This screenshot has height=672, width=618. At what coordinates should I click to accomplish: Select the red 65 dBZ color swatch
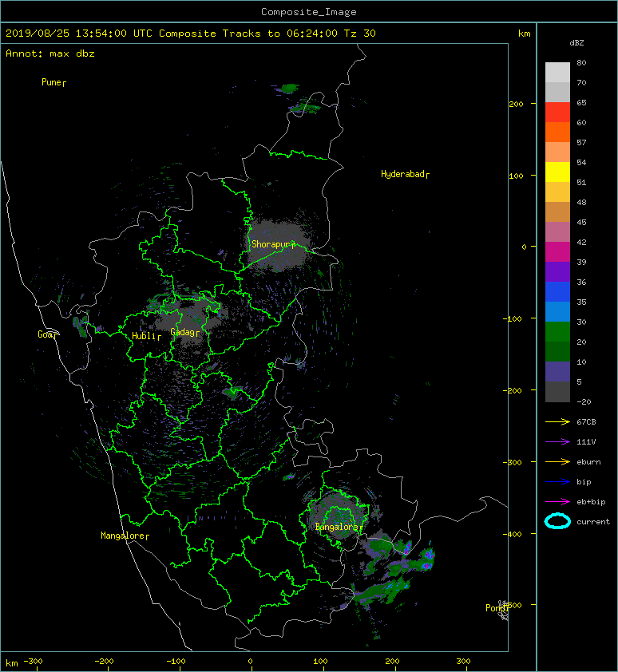click(x=557, y=113)
